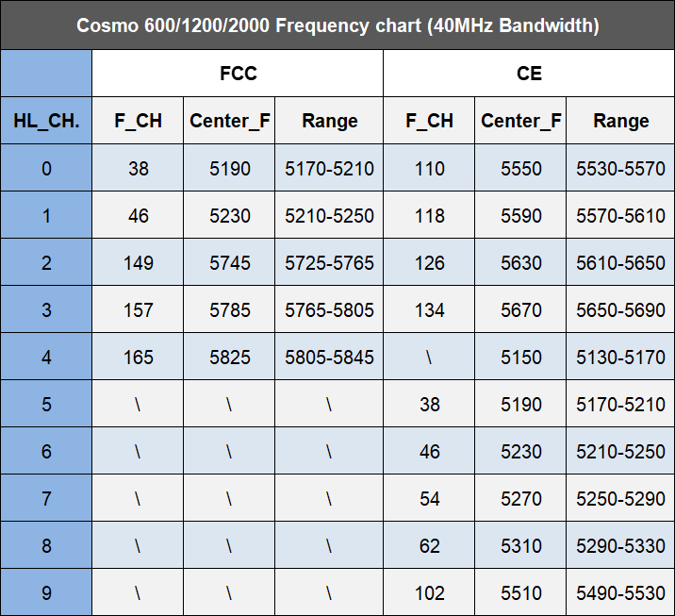Click the center frequency 5150 cell

tap(520, 357)
